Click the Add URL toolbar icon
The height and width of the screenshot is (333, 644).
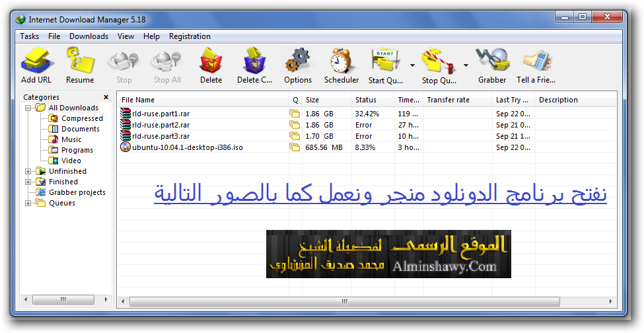(x=37, y=60)
